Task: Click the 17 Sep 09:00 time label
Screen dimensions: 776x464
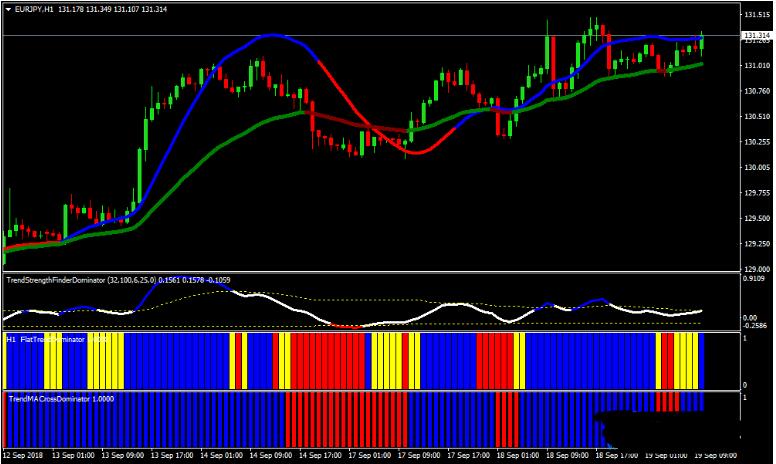Action: pyautogui.click(x=419, y=455)
